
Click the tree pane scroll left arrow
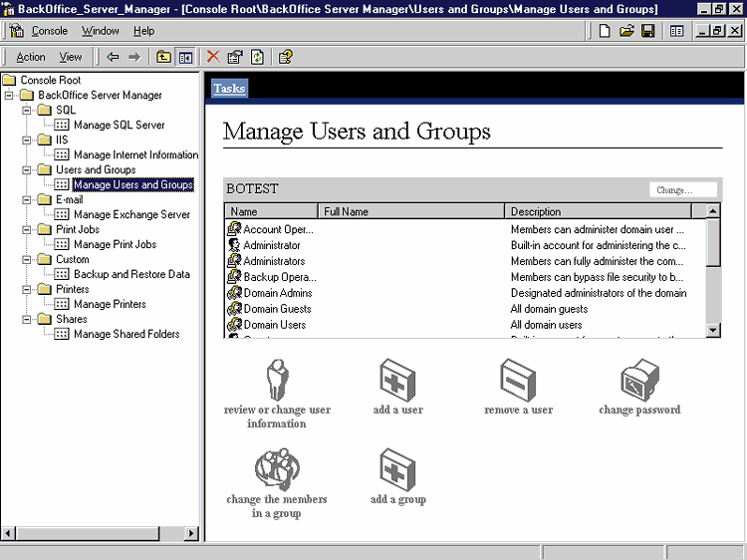9,533
